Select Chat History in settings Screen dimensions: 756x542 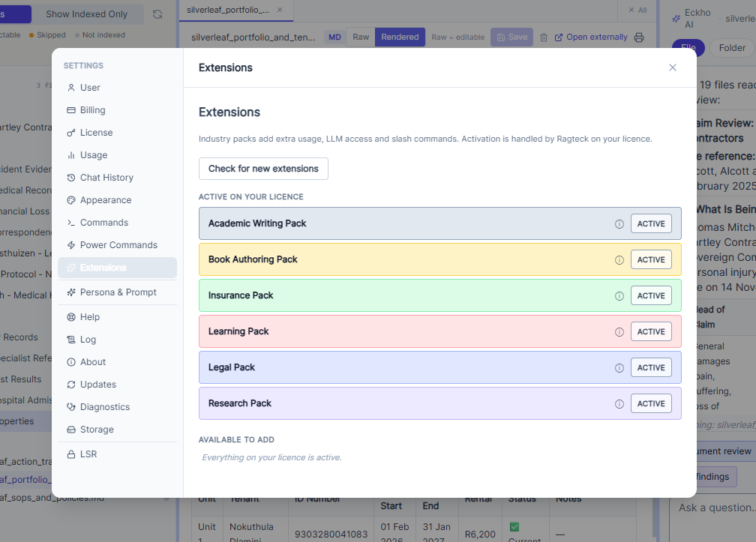point(117,178)
